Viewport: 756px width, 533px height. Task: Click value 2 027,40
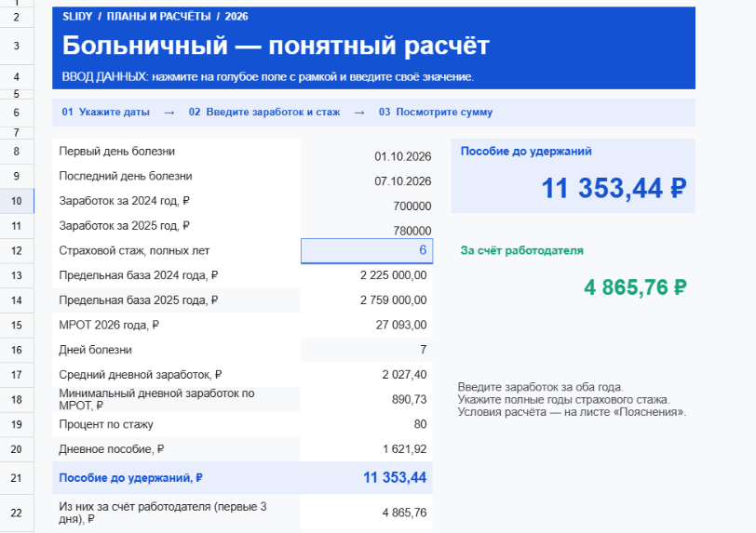404,375
